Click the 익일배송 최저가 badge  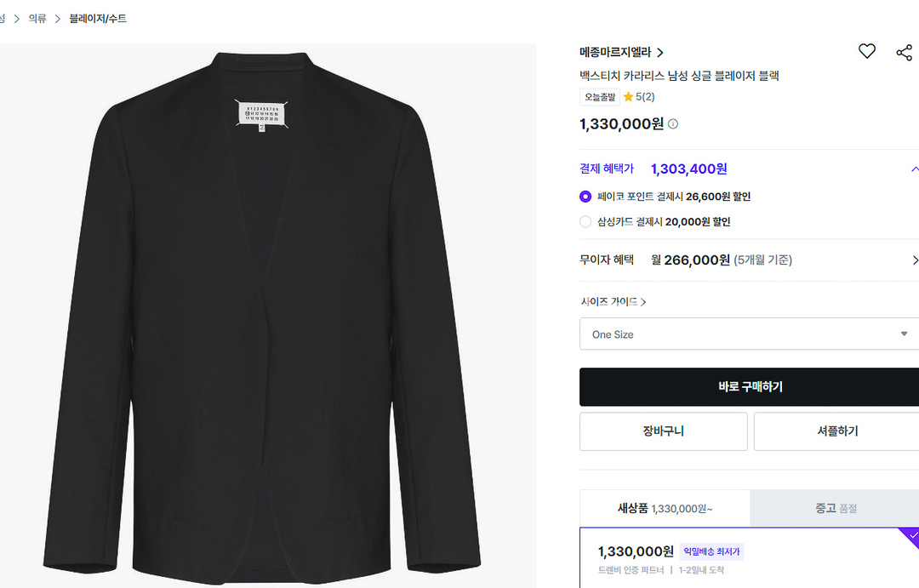pyautogui.click(x=712, y=551)
